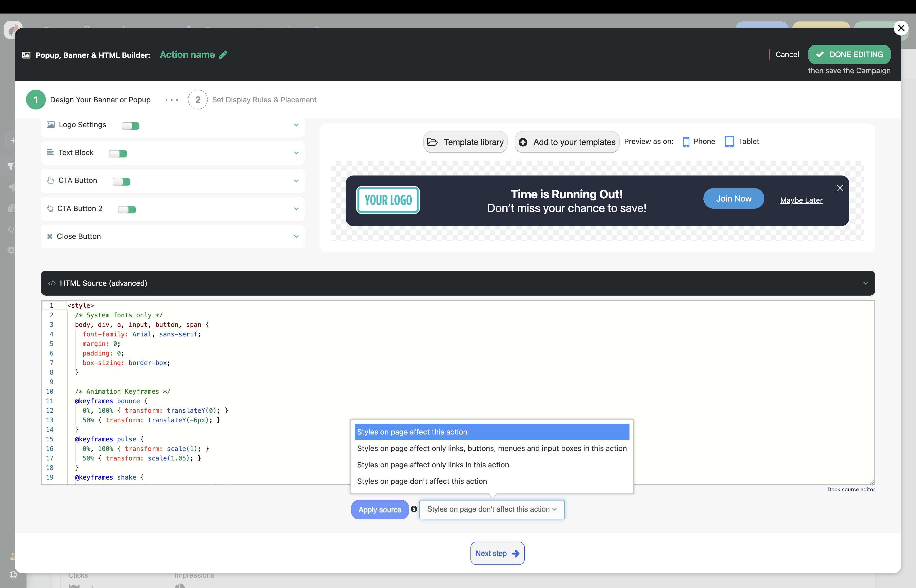Close the builder dialog with round X button
Screen dimensions: 916x588
tap(901, 28)
